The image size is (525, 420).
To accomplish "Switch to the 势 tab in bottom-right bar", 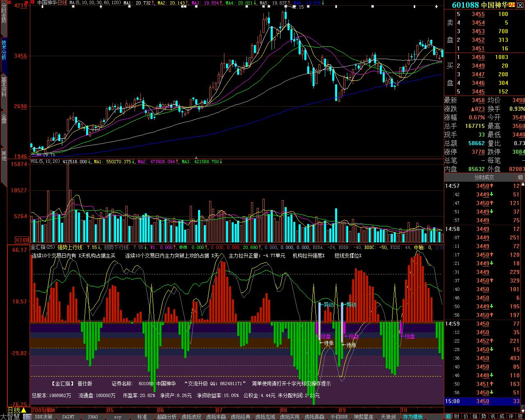I will coord(484,417).
